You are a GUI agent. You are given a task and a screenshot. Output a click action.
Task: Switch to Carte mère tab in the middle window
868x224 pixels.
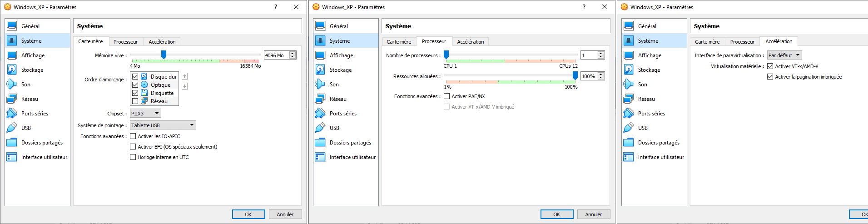pos(399,42)
